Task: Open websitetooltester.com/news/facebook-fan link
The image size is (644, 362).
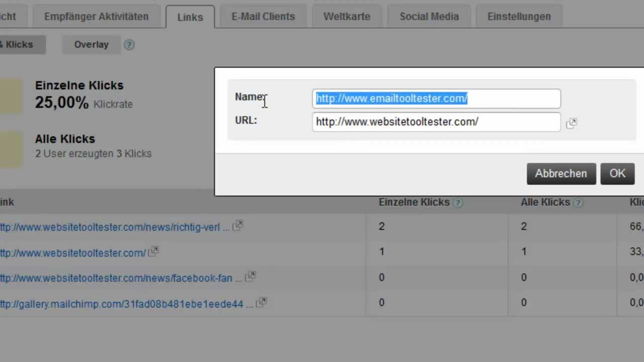Action: tap(121, 278)
